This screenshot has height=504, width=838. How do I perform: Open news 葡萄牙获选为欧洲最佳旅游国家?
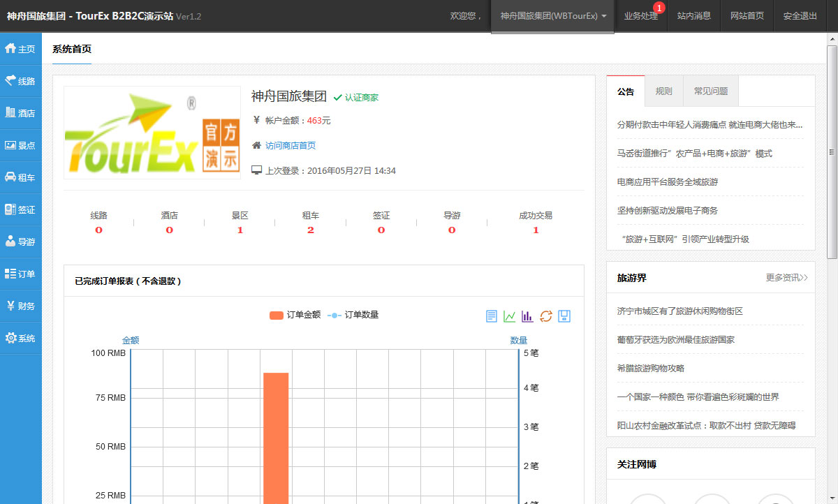[676, 340]
